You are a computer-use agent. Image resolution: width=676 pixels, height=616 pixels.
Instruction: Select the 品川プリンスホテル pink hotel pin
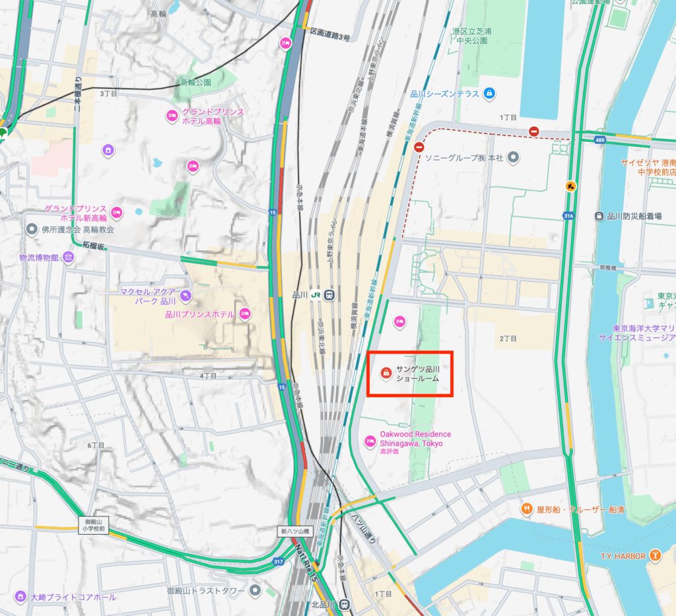(x=245, y=314)
